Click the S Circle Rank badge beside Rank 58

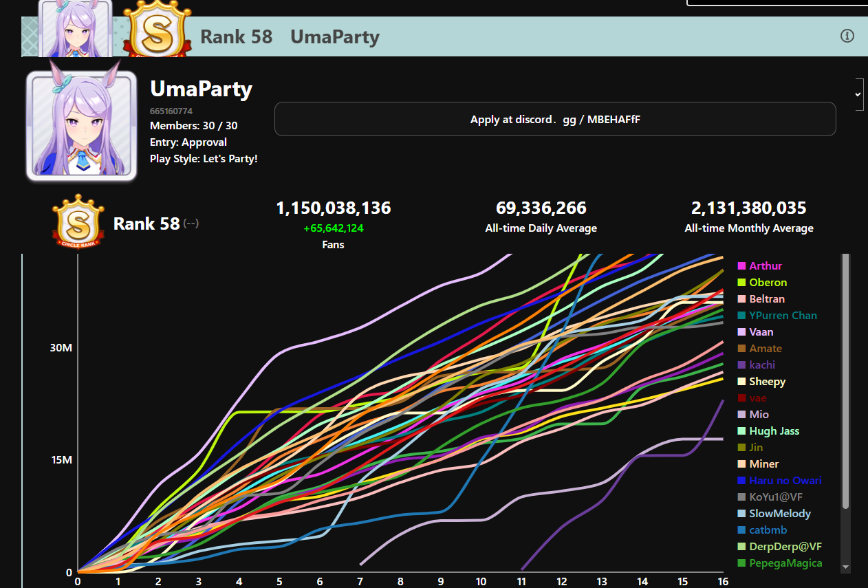(x=78, y=222)
